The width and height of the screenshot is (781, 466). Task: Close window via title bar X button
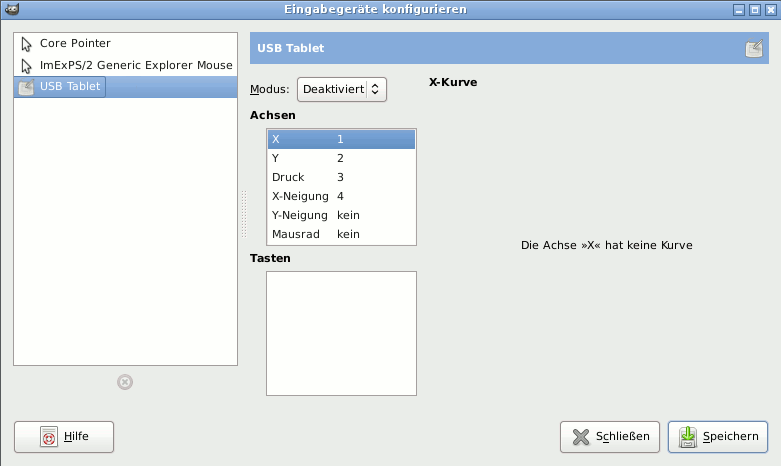coord(771,9)
